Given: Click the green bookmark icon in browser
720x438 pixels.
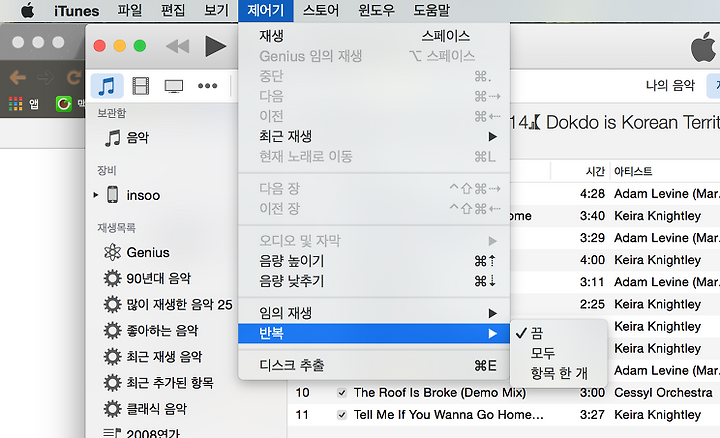Looking at the screenshot, I should pos(64,104).
